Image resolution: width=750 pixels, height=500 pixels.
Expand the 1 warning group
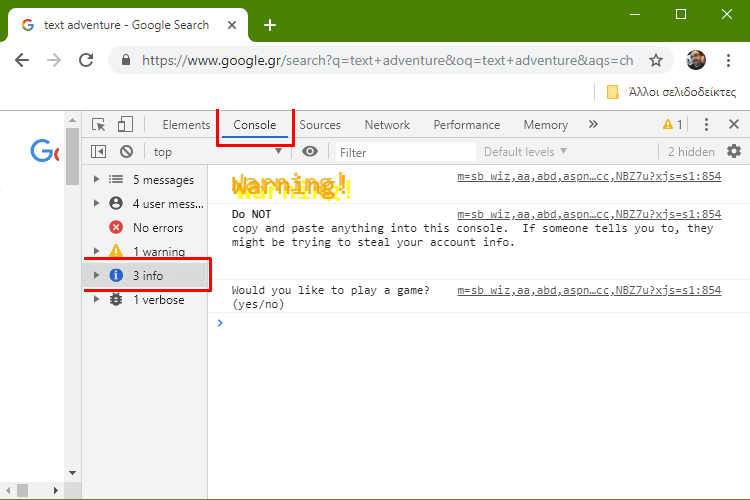point(96,251)
